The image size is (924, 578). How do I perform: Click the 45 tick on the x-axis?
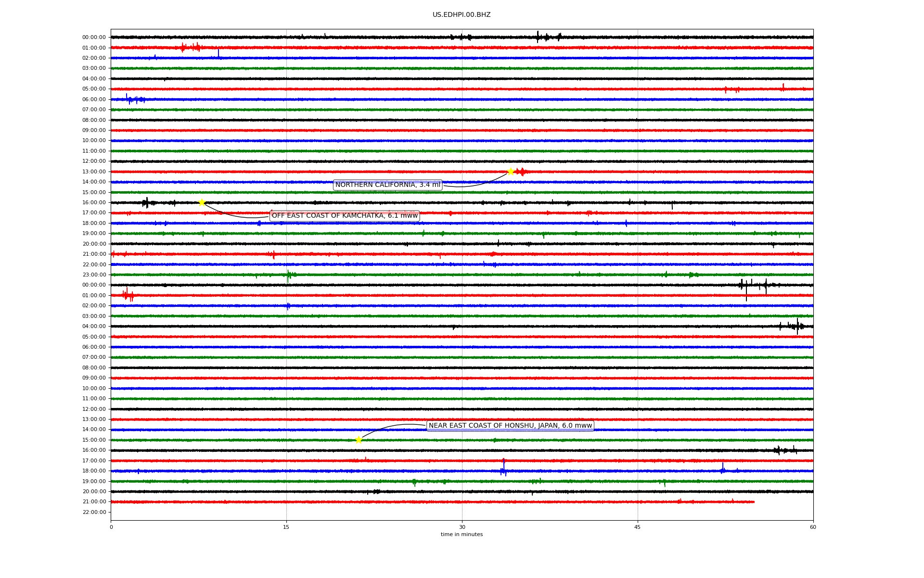pyautogui.click(x=638, y=527)
